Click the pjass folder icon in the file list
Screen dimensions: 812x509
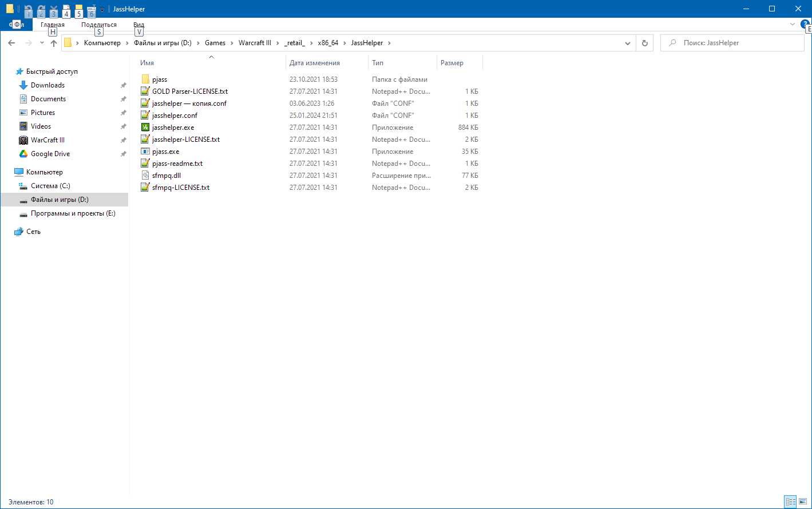pos(145,79)
